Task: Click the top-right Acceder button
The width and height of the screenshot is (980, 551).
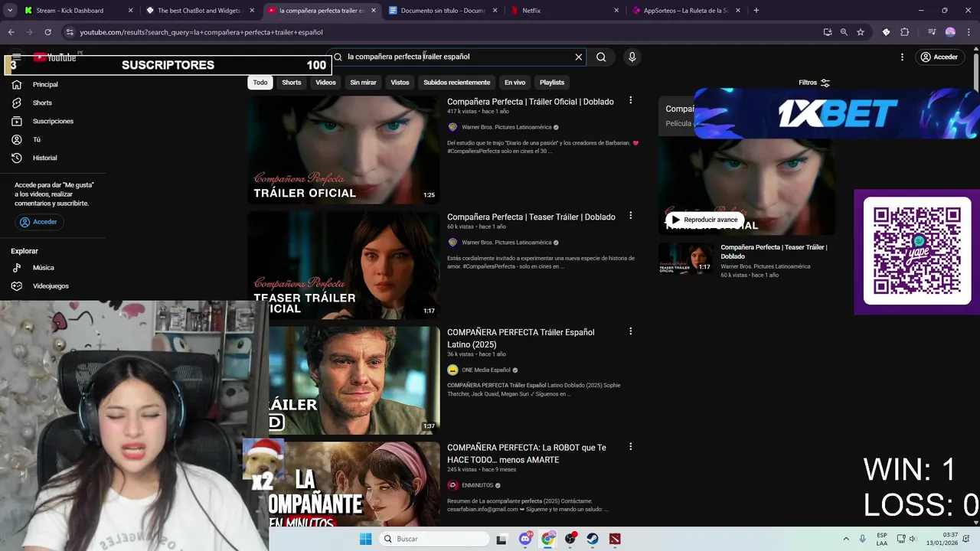Action: [x=939, y=57]
